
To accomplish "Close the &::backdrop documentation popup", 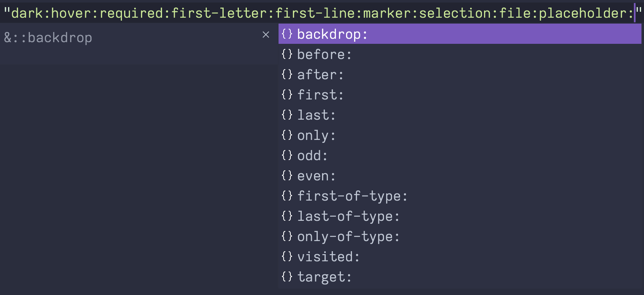I will point(266,35).
